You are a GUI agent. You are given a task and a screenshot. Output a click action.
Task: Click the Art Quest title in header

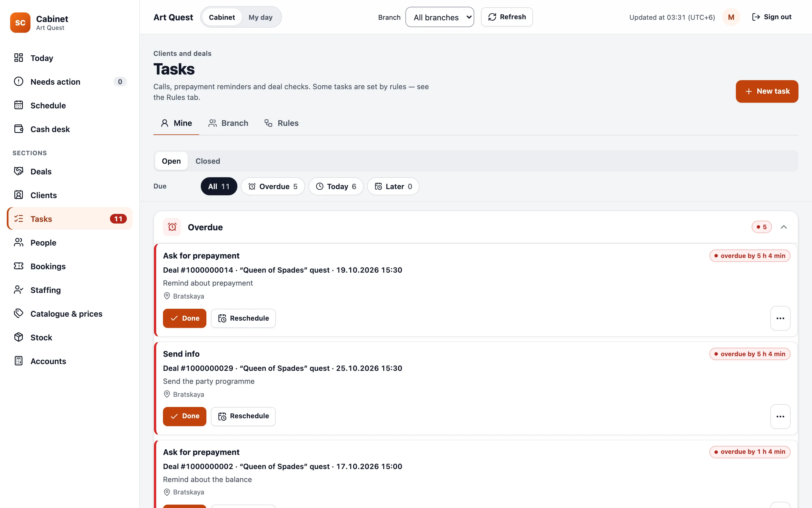(x=173, y=17)
